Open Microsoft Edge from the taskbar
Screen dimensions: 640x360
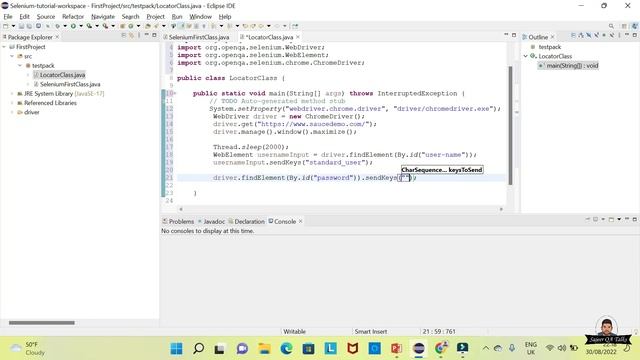click(287, 349)
